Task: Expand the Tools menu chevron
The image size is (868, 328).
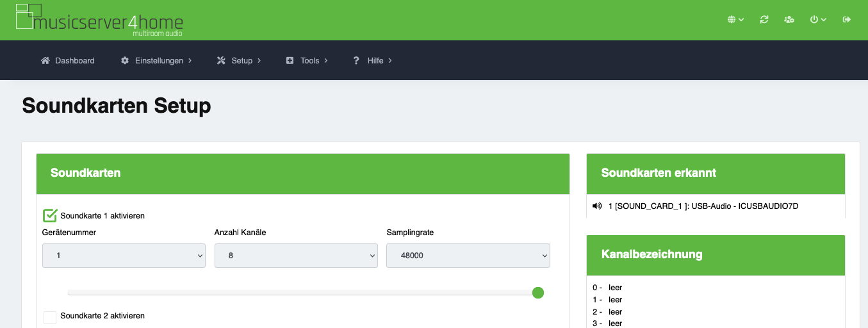Action: [x=326, y=60]
